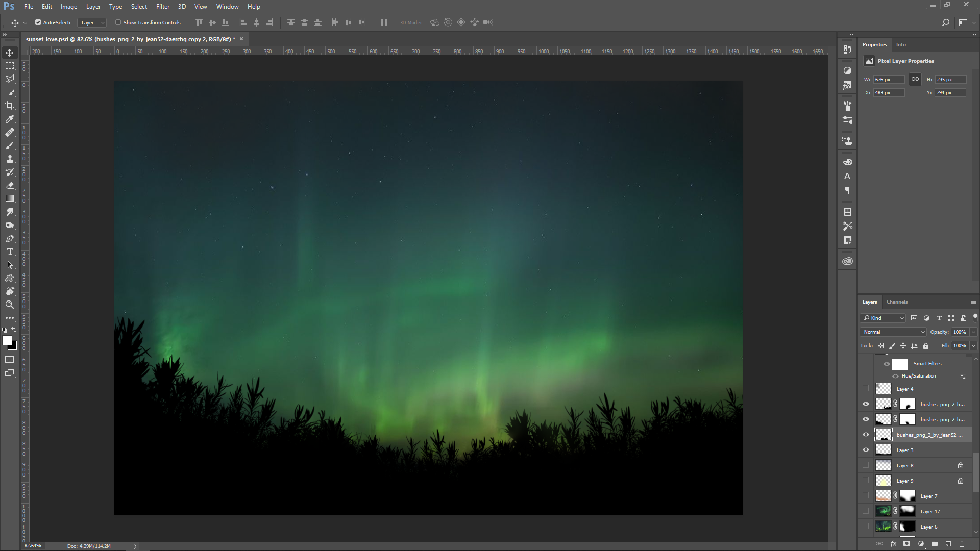The width and height of the screenshot is (980, 551).
Task: Open Layers panel flyout menu
Action: click(973, 302)
